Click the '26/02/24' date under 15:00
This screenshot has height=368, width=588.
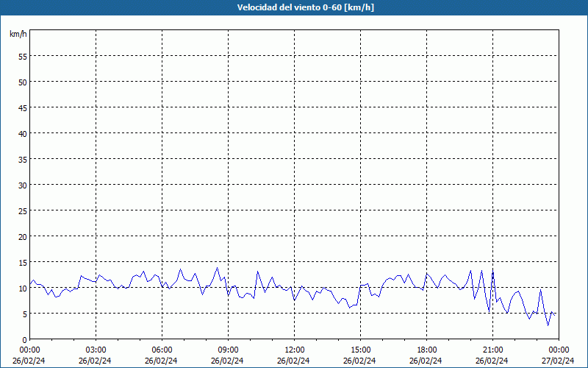point(359,361)
